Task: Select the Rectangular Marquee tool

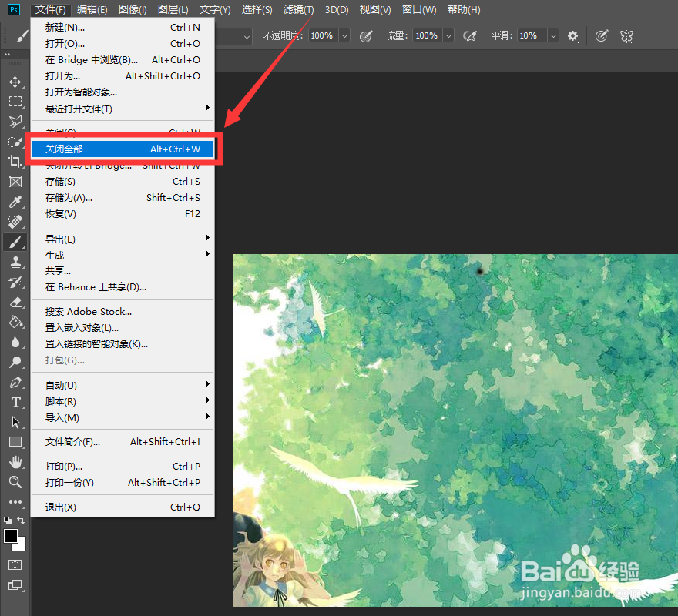Action: (15, 102)
